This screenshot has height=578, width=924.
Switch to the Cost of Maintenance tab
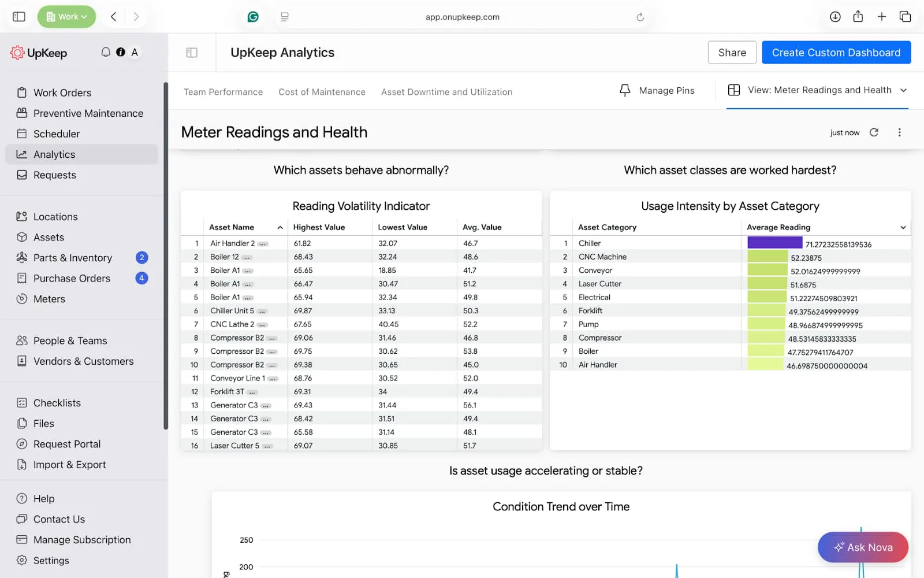point(322,92)
